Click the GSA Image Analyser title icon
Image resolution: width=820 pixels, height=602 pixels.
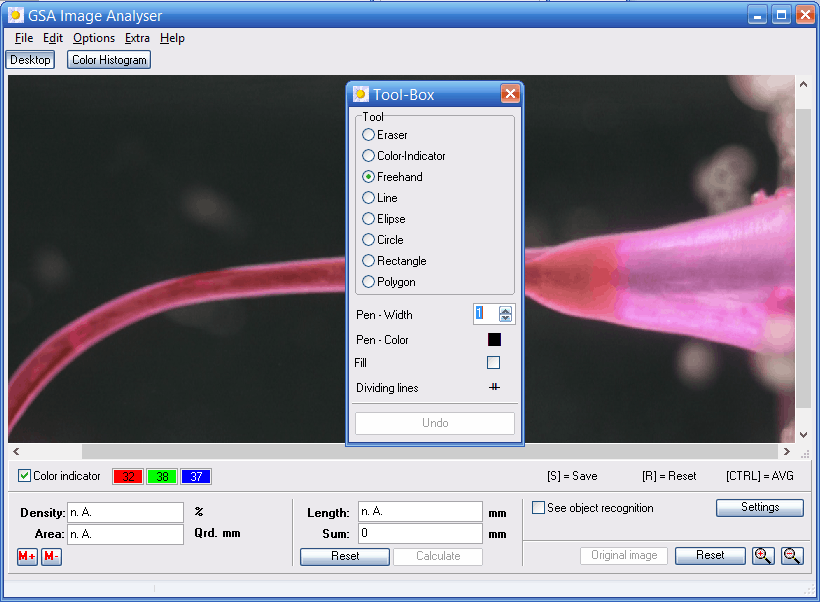click(x=16, y=15)
